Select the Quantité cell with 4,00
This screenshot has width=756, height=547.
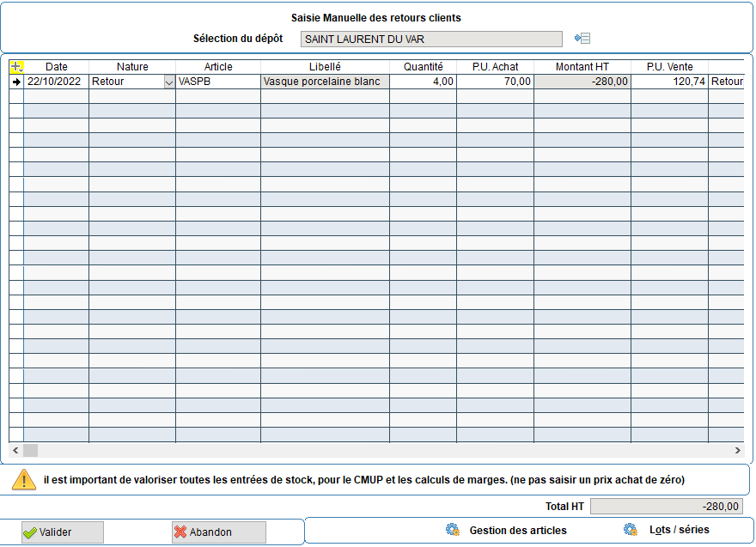(x=423, y=82)
